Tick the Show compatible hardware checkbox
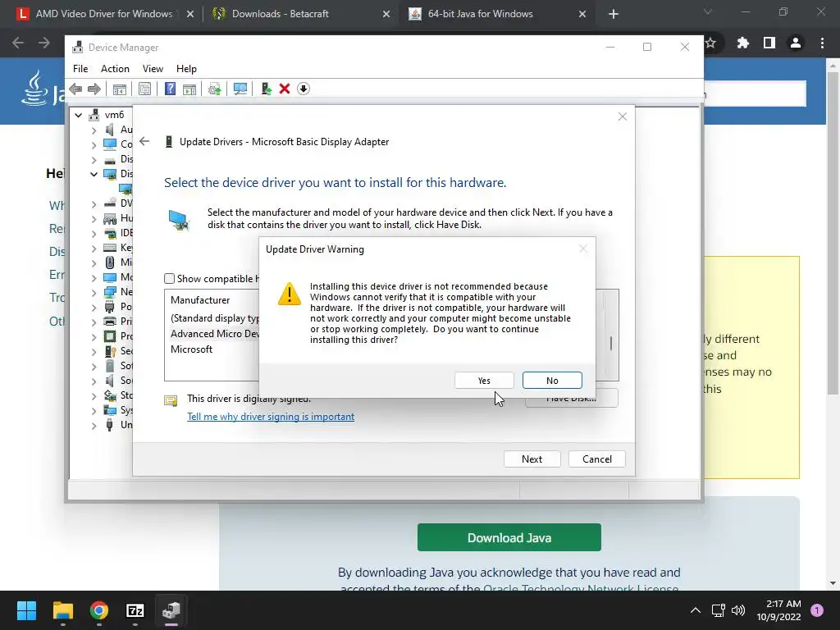The image size is (840, 630). click(x=169, y=279)
